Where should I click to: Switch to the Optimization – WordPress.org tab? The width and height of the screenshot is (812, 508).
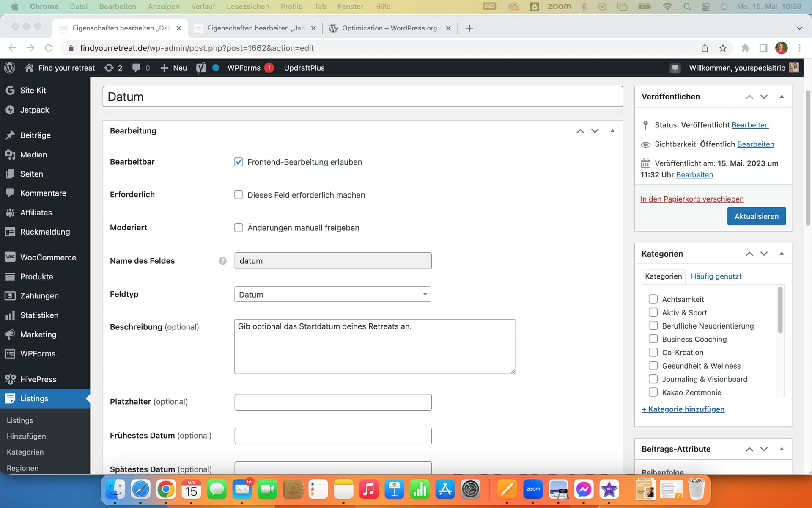[x=390, y=28]
